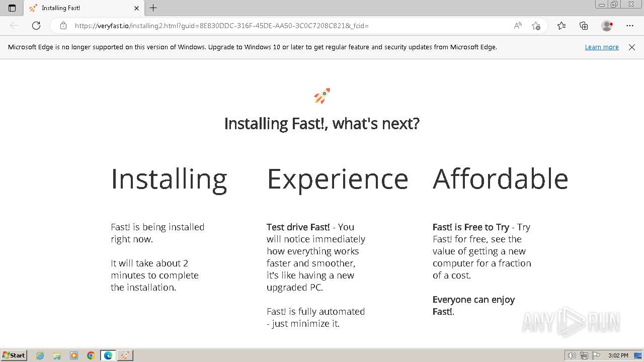Open the tab actions menu icon
Viewport: 644px width, 362px height.
12,8
